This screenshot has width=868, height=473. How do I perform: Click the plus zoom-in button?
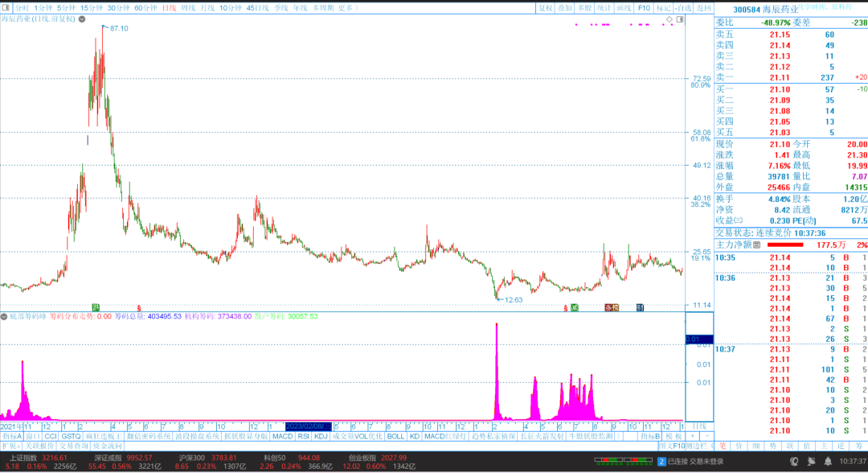692,437
